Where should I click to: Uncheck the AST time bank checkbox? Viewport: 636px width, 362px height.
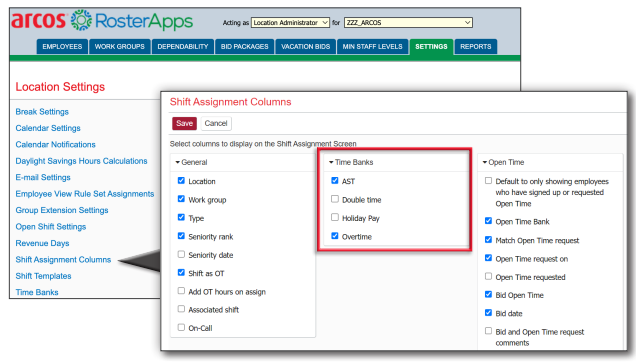tap(335, 181)
